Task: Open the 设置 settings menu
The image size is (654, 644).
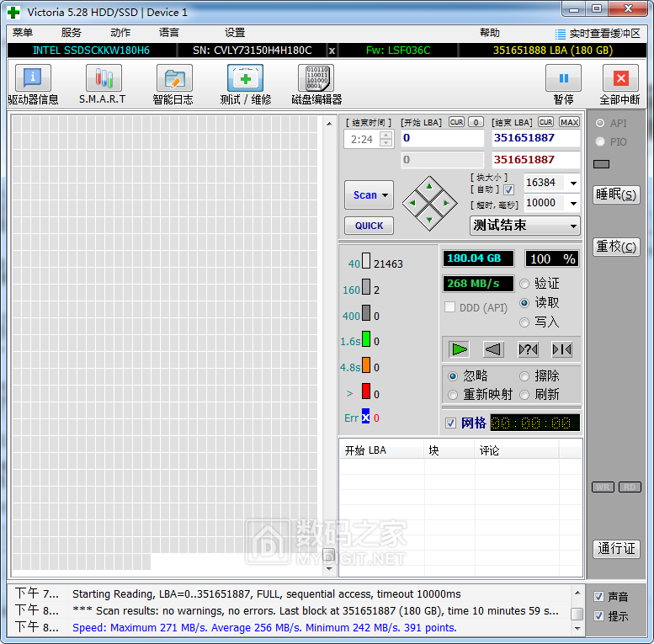Action: (235, 33)
